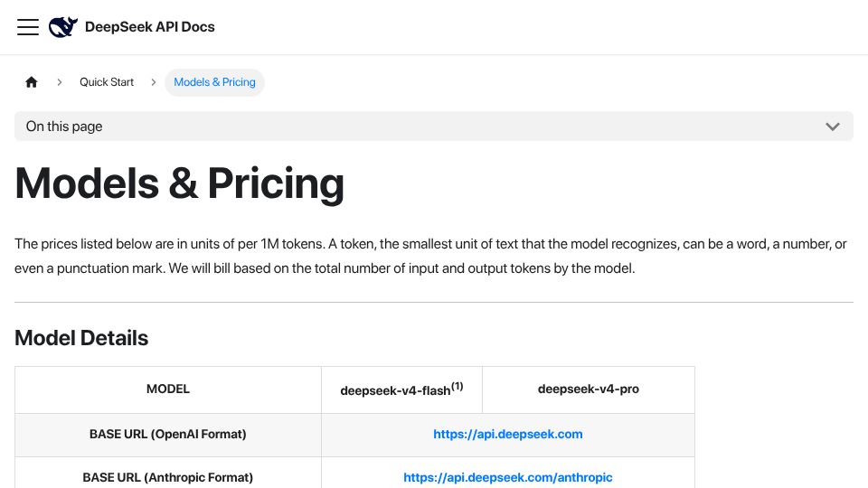
Task: Select Models & Pricing breadcrumb
Action: (214, 82)
